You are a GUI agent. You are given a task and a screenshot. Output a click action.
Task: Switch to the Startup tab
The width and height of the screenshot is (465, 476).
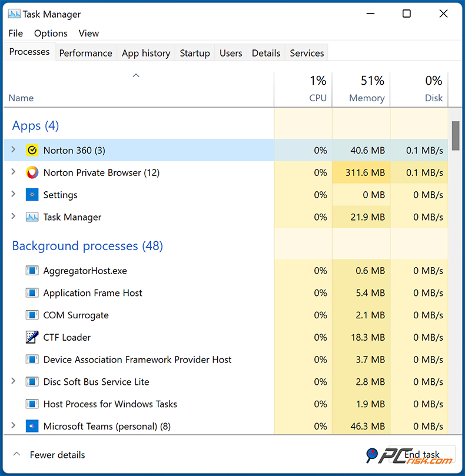coord(194,52)
